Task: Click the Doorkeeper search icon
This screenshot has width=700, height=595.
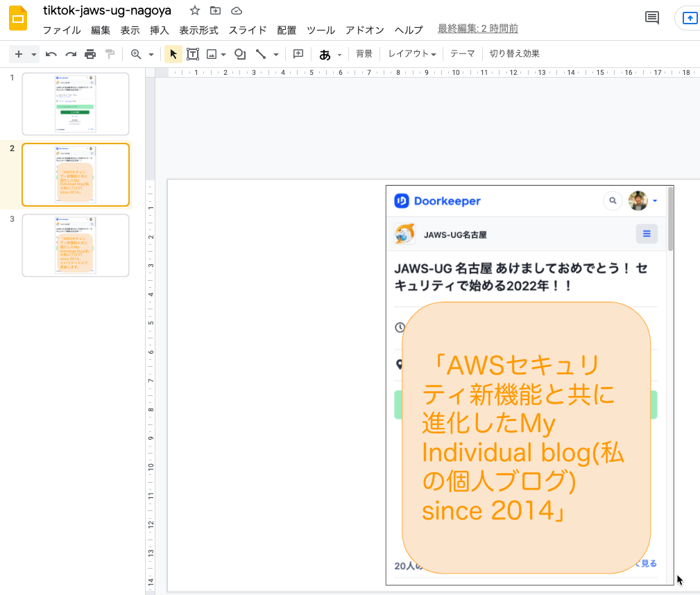Action: [613, 201]
